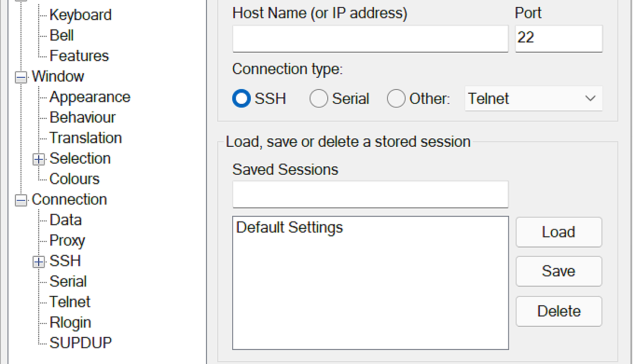
Task: Open the Rlogin settings panel
Action: coord(70,323)
